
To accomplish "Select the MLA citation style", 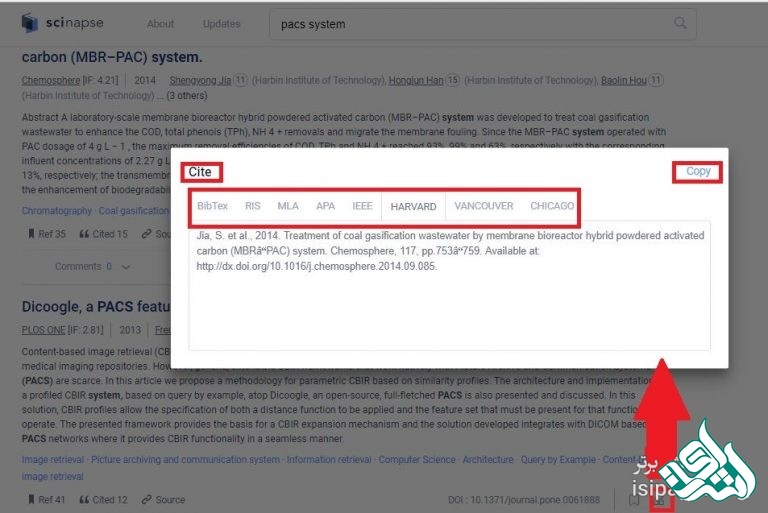I will [x=288, y=206].
